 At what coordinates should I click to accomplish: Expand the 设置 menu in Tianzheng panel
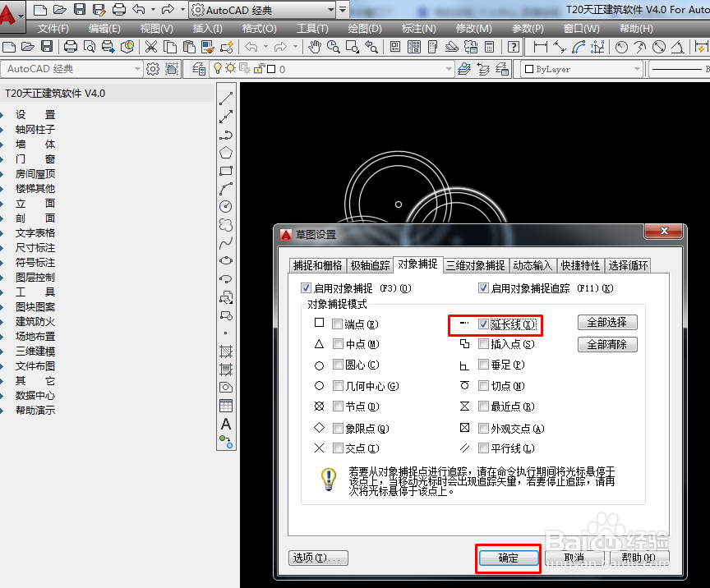tap(35, 114)
